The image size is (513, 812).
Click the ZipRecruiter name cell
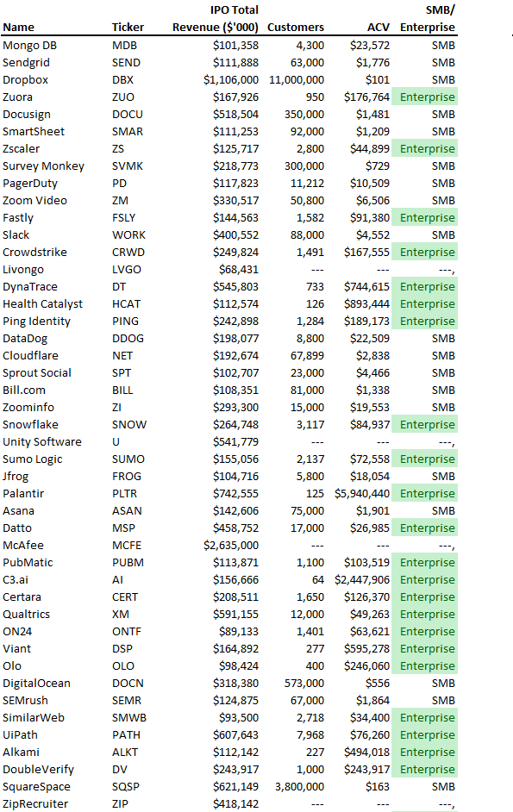(x=35, y=804)
